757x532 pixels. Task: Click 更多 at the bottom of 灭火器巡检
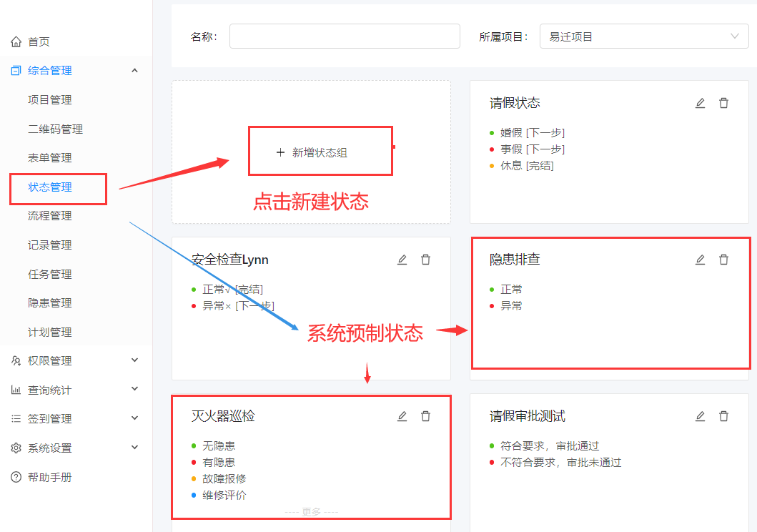(311, 512)
